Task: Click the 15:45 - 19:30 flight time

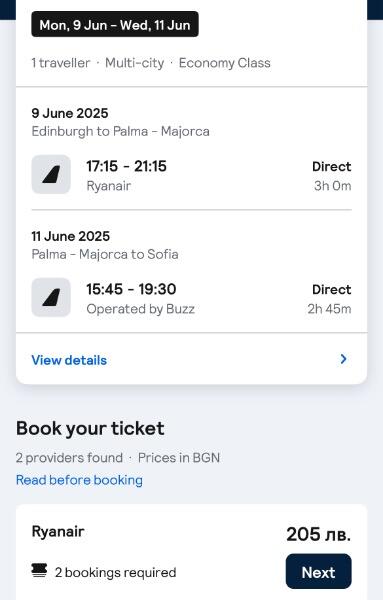Action: pos(131,289)
